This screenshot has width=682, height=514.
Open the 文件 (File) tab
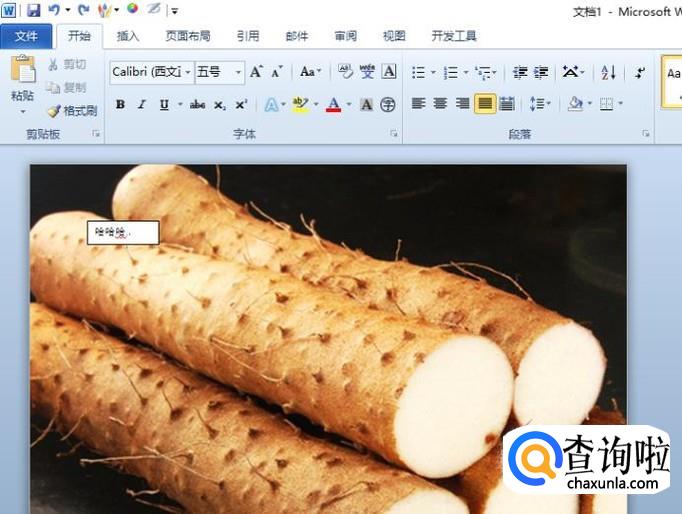pos(26,36)
